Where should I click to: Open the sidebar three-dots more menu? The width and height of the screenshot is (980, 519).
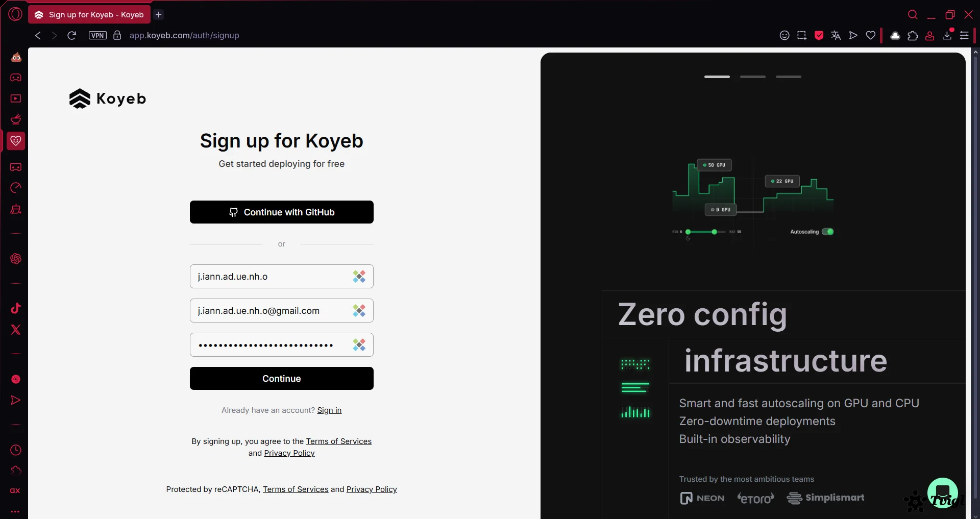point(15,511)
